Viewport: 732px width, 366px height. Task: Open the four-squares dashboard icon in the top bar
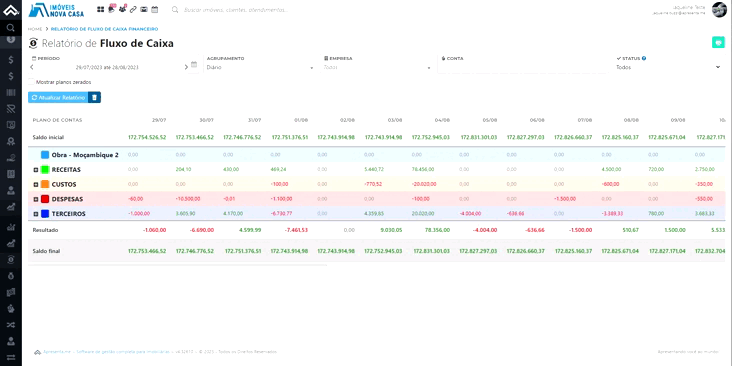point(100,9)
